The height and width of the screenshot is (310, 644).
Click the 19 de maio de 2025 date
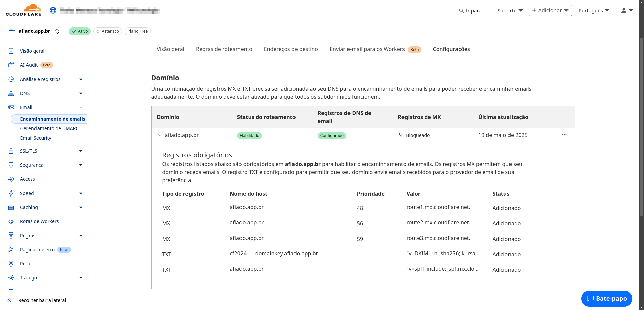[x=503, y=135]
